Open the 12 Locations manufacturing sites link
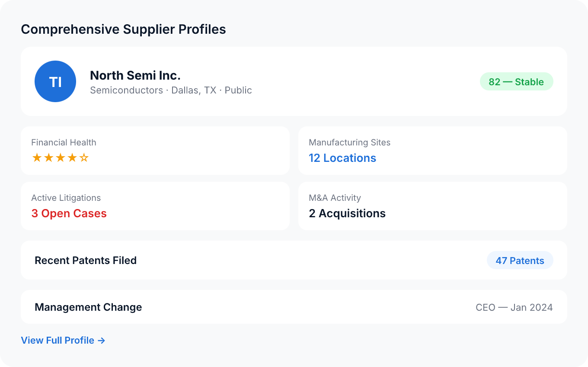The image size is (588, 367). coord(342,158)
